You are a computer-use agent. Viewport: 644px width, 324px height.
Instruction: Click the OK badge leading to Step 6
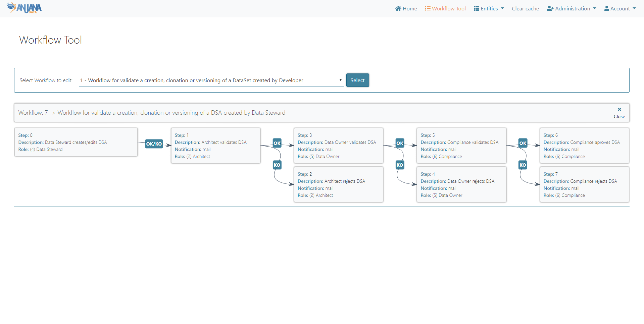(x=523, y=143)
